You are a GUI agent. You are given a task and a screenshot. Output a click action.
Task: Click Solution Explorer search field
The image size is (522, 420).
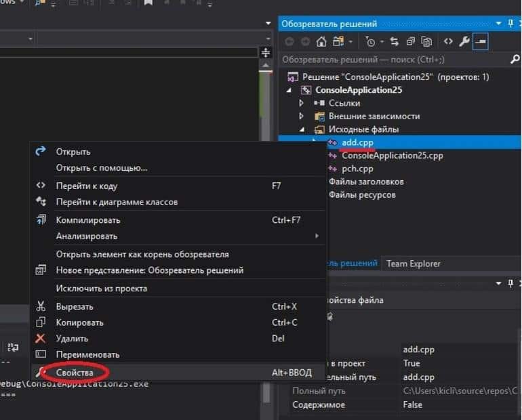395,60
